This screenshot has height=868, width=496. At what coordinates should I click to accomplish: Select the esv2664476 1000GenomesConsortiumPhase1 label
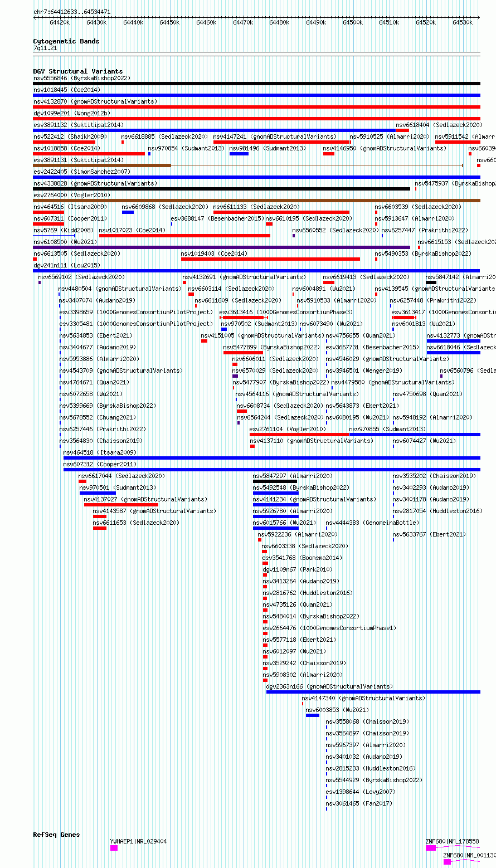coord(329,628)
